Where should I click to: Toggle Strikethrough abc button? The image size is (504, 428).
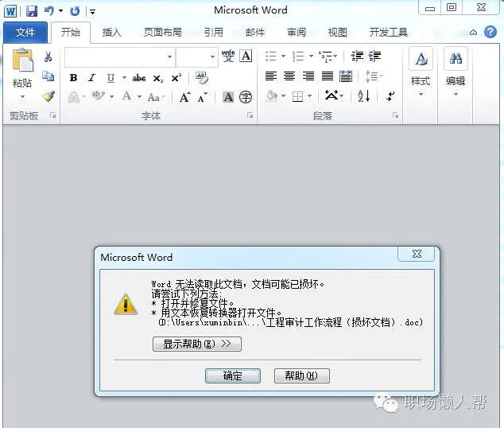[139, 78]
